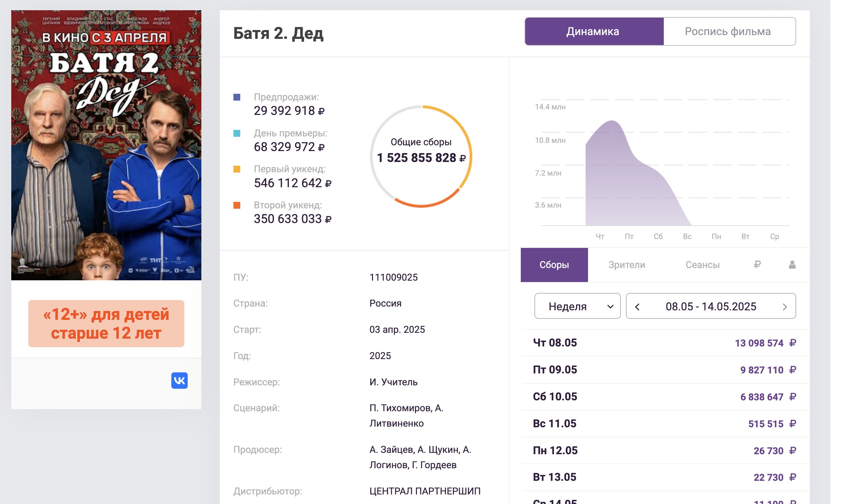
Task: Click the 6 838 647 ₽ amount
Action: click(x=768, y=397)
